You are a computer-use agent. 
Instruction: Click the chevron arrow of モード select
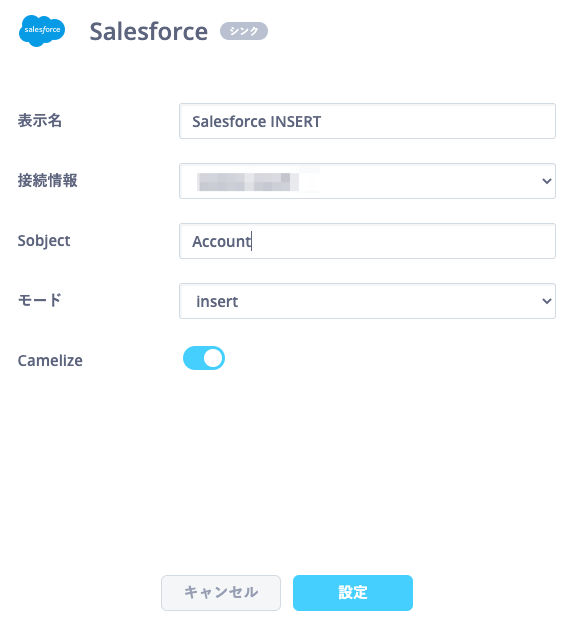coord(546,301)
